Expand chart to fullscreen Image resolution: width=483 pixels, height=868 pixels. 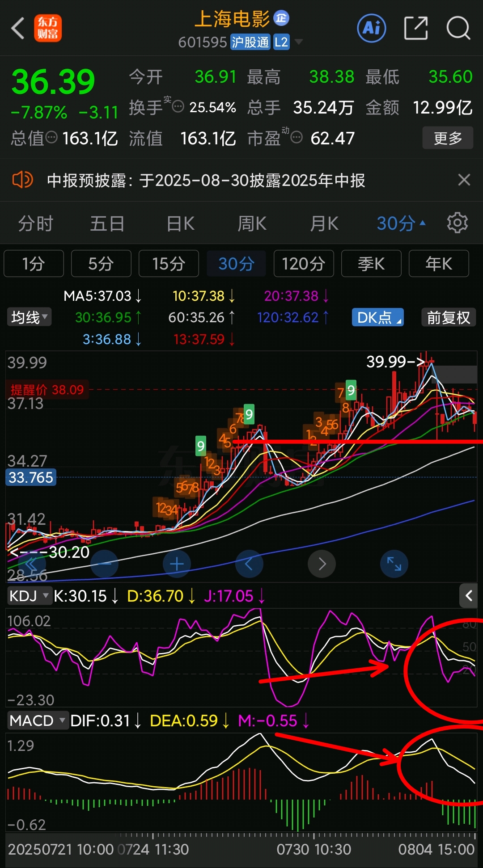(394, 564)
